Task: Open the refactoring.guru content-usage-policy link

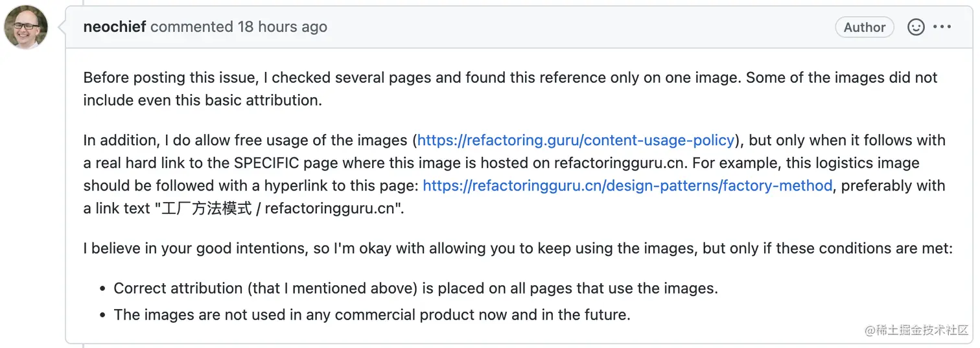Action: click(576, 141)
